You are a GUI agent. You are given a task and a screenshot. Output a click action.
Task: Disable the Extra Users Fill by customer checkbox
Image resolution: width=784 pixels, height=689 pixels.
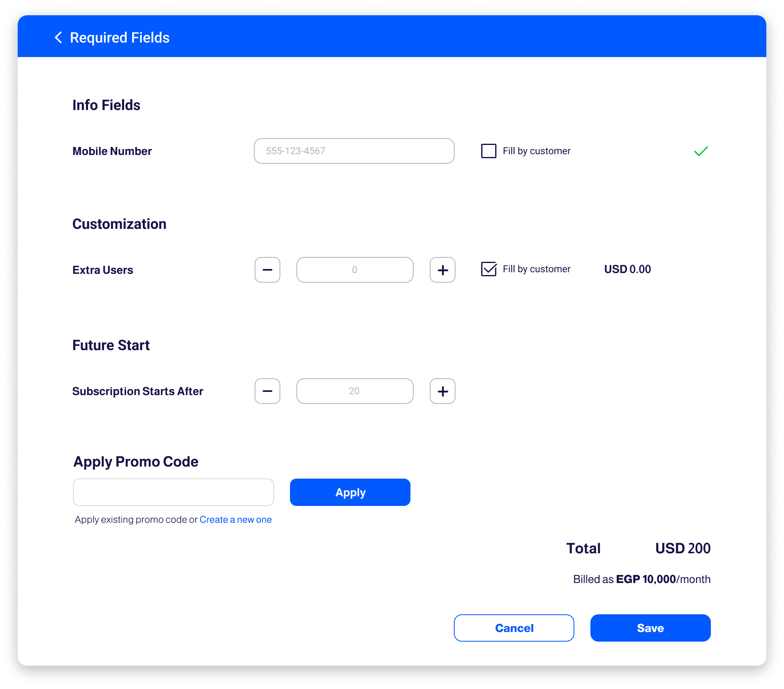(x=489, y=269)
